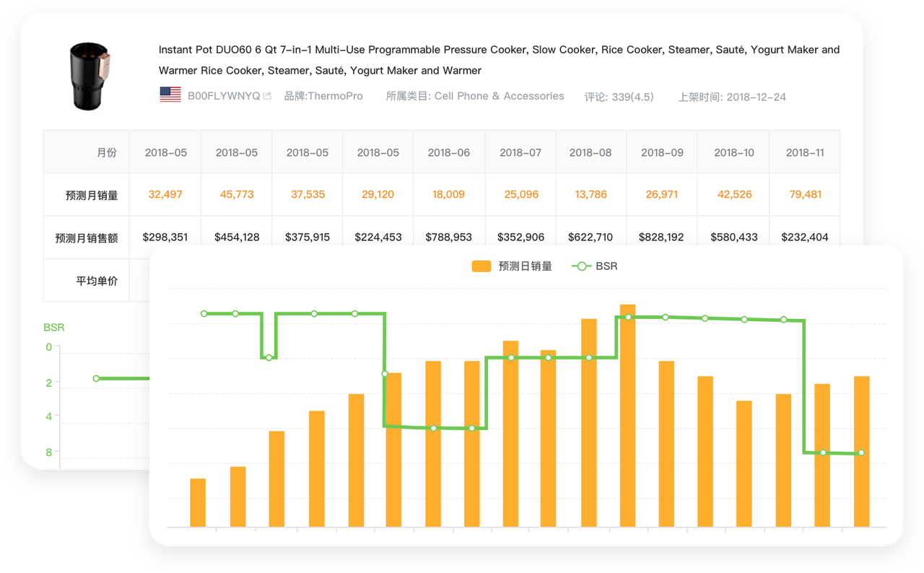The width and height of the screenshot is (924, 573).
Task: Click the 79,481 monthly sales value
Action: (804, 194)
